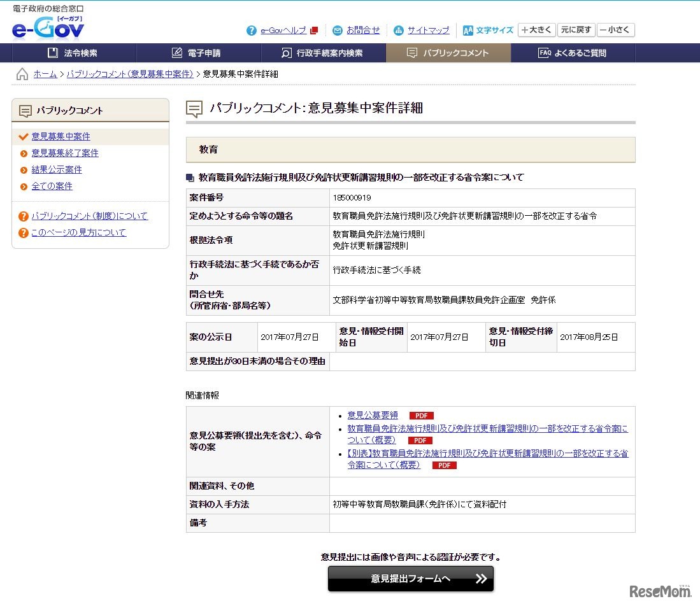The width and height of the screenshot is (700, 606).
Task: Click the orange question icon beside パブリックコメント(制度)について
Action: tap(23, 216)
